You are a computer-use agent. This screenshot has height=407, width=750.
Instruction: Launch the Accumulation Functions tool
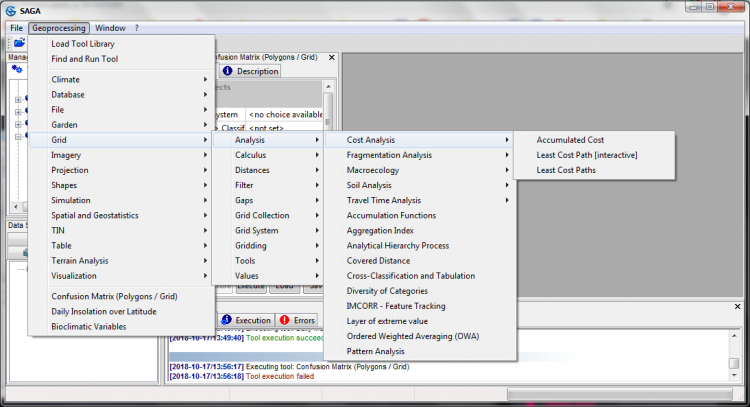click(x=420, y=215)
